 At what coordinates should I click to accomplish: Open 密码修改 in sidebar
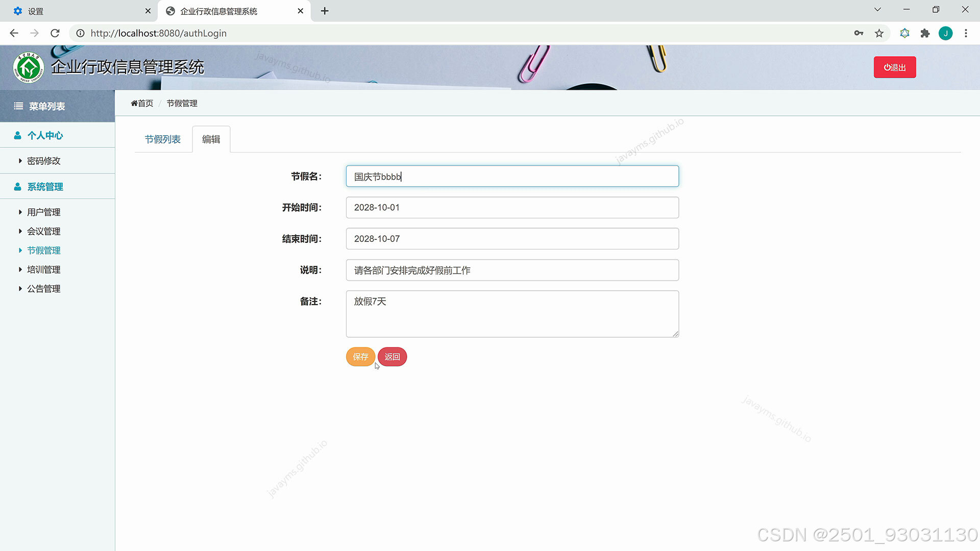click(43, 161)
